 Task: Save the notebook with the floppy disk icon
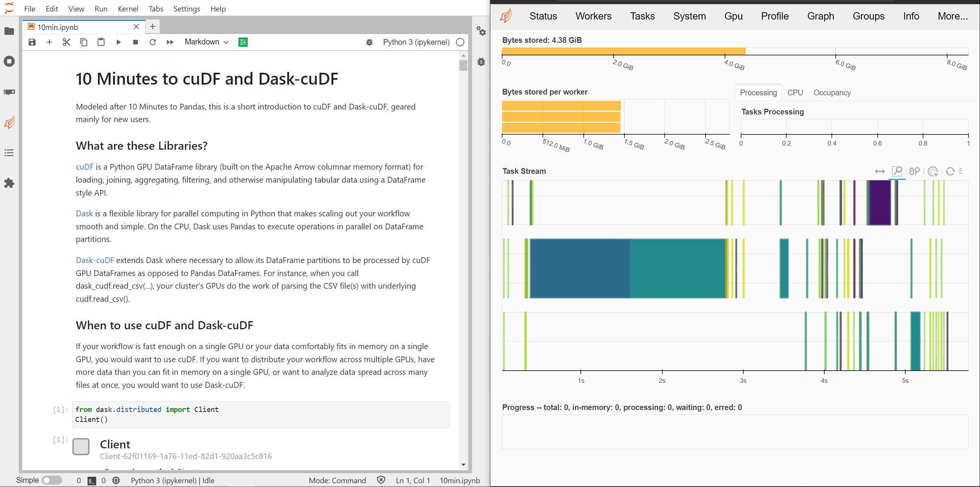click(x=32, y=42)
